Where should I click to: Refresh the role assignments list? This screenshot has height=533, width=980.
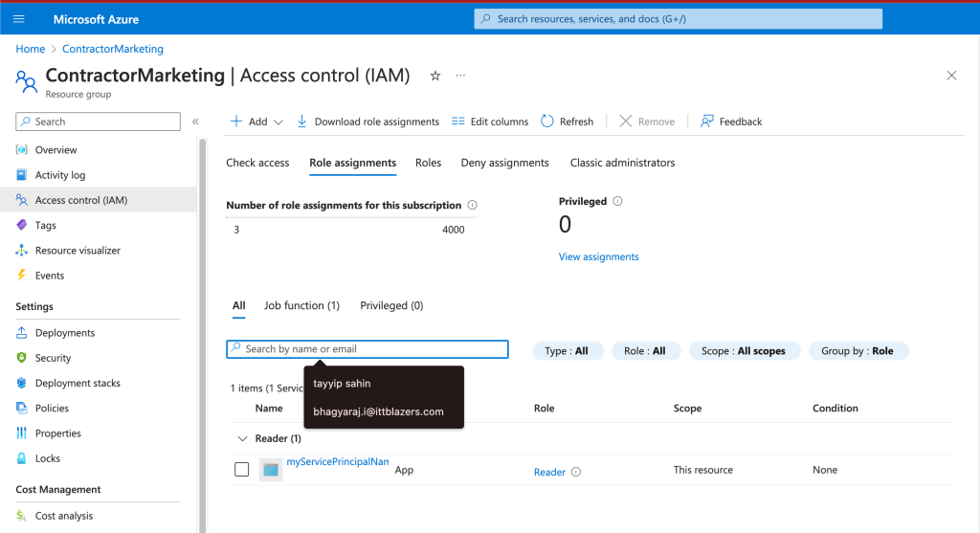click(x=568, y=122)
